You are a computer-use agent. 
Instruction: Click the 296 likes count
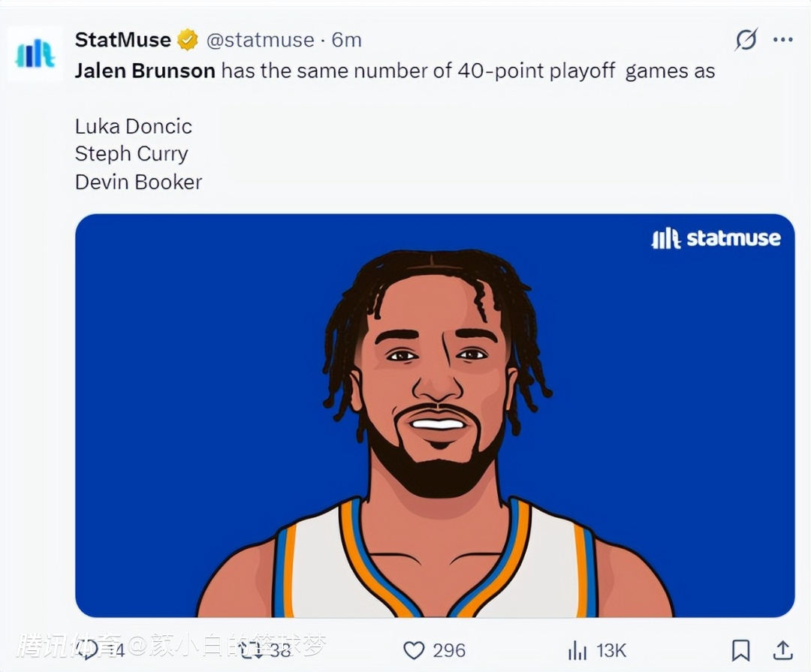[x=449, y=650]
